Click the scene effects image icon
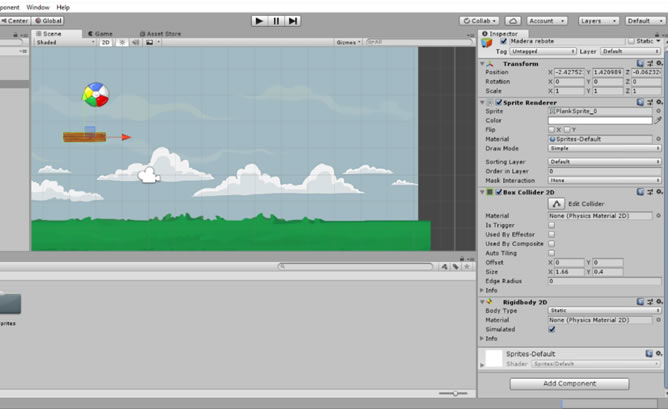The height and width of the screenshot is (409, 668). point(150,42)
